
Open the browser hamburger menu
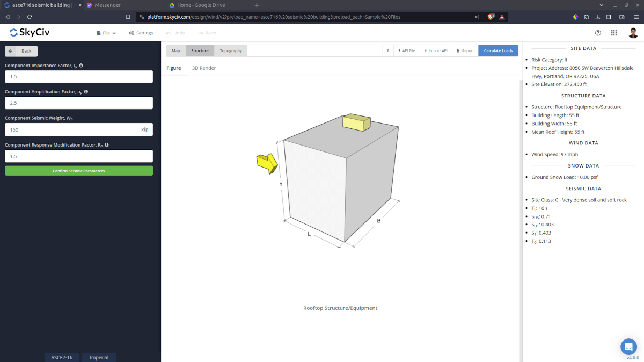pyautogui.click(x=636, y=17)
